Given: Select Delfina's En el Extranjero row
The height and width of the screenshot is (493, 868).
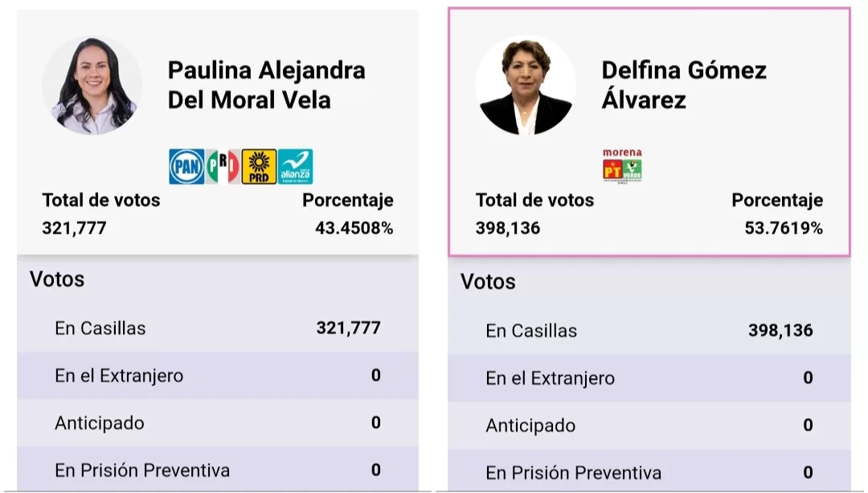Looking at the screenshot, I should tap(649, 378).
